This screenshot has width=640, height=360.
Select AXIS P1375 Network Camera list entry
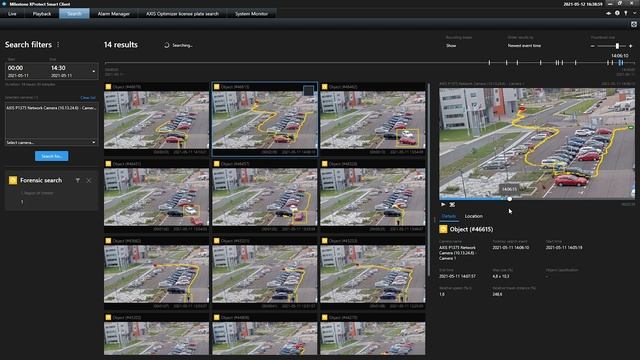coord(51,108)
